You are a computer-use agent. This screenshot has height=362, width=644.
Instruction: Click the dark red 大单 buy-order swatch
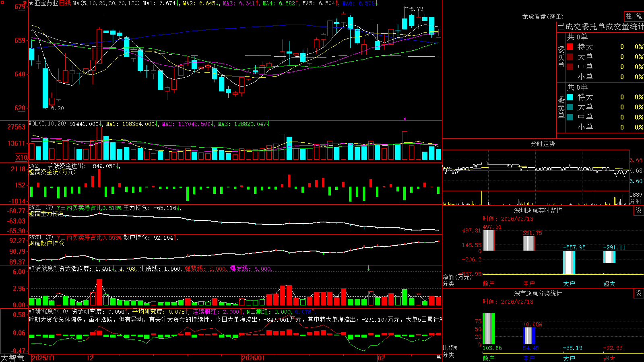pos(570,57)
